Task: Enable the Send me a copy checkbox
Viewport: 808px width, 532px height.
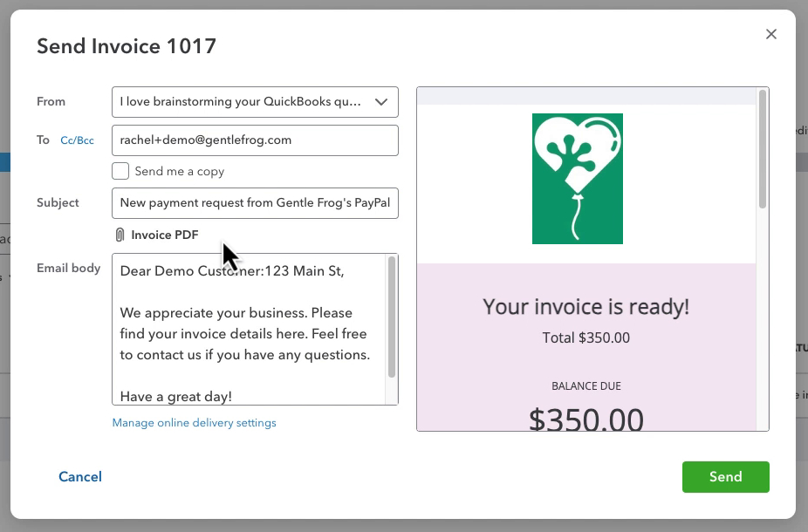Action: [120, 171]
